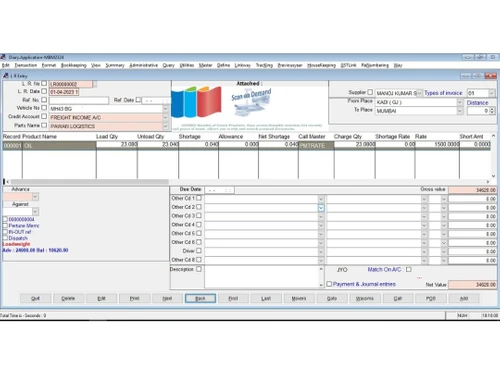This screenshot has width=500, height=375.
Task: Click the application icon in the title bar
Action: (x=3, y=57)
